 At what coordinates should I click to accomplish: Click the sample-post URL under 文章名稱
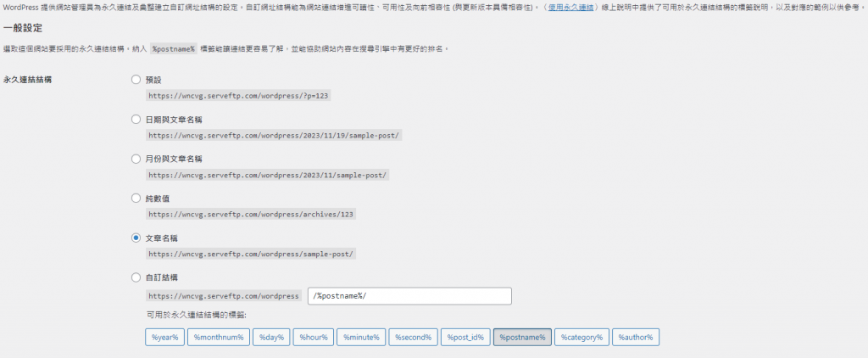click(252, 254)
